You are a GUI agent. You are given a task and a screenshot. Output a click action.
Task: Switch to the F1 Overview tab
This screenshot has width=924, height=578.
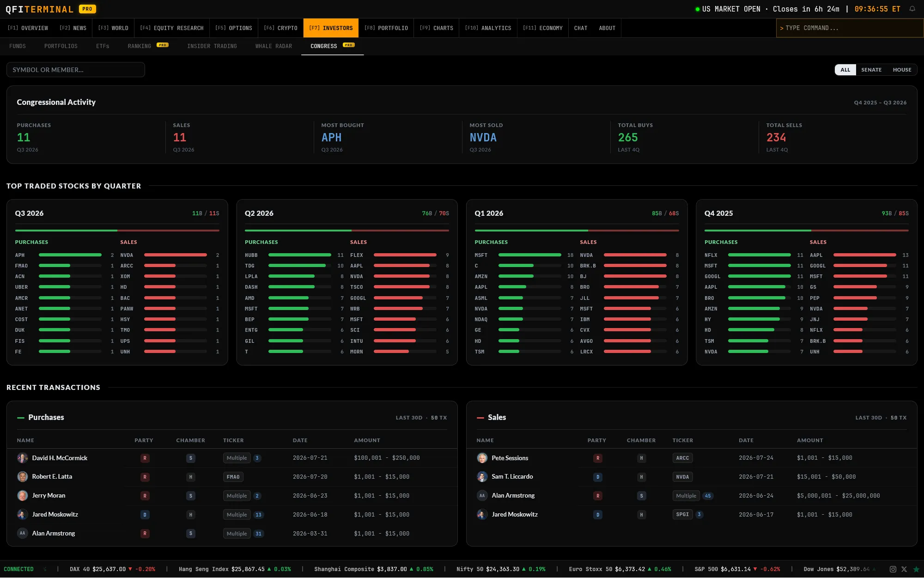28,28
